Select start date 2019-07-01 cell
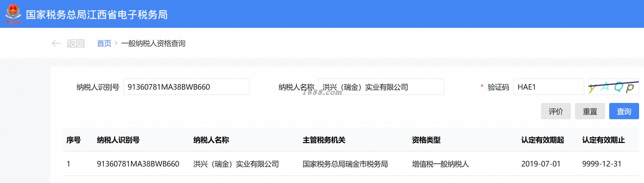644x183 pixels. (541, 164)
